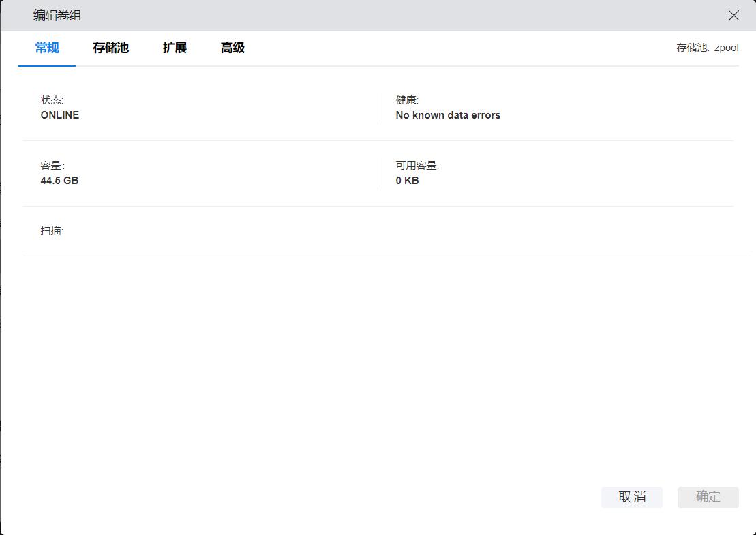The height and width of the screenshot is (535, 756).
Task: Select the 0 KB available value
Action: point(407,181)
